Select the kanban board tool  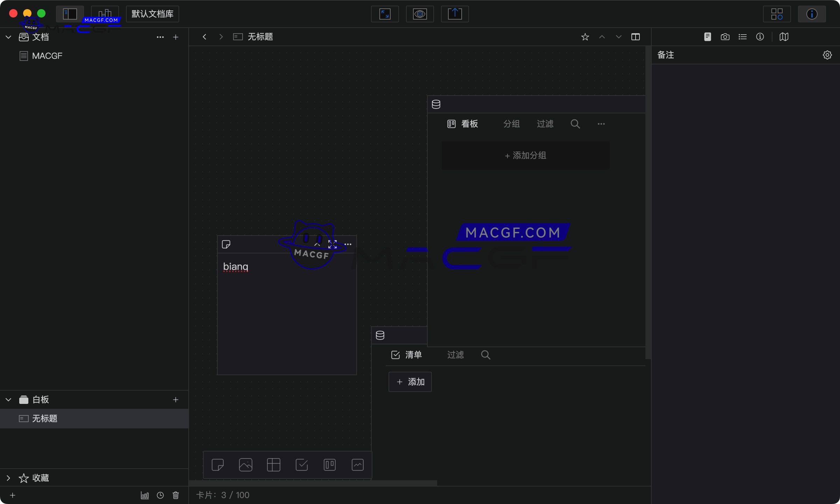[x=329, y=465]
